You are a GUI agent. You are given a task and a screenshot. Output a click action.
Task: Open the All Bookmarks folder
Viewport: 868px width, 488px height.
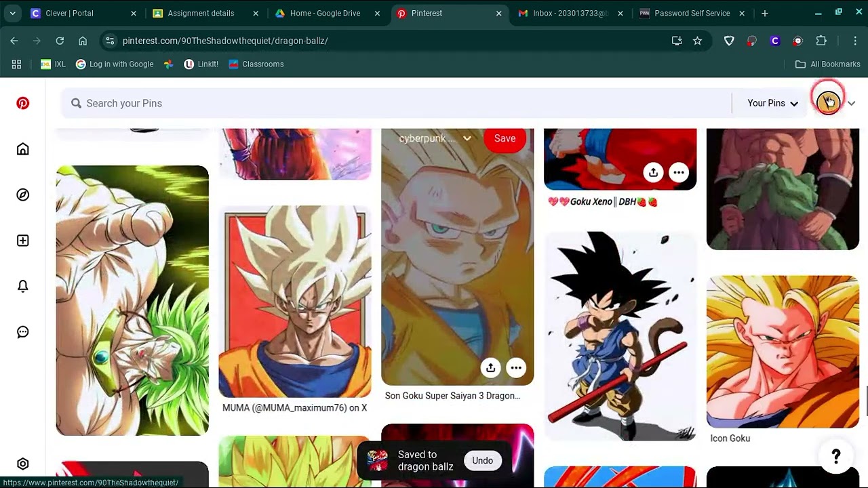coord(827,64)
